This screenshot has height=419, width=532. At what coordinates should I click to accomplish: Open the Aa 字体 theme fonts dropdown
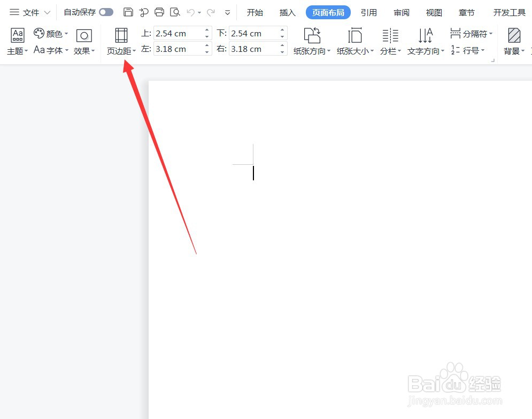51,50
